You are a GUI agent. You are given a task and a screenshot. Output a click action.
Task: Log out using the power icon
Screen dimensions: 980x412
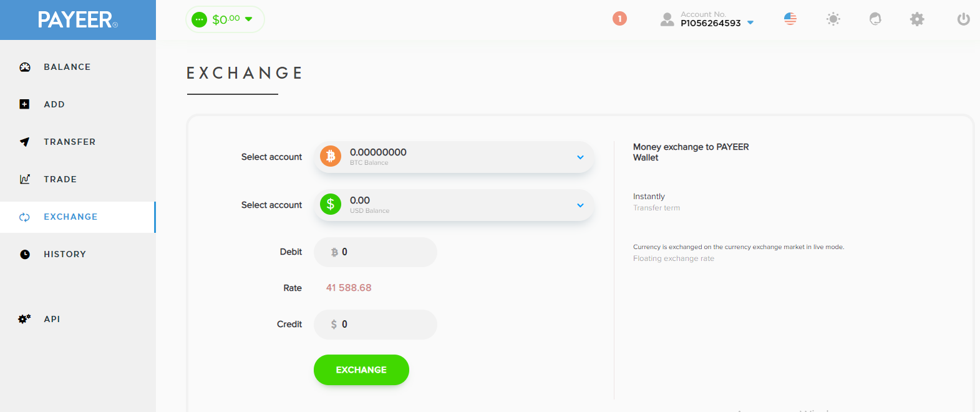click(964, 19)
